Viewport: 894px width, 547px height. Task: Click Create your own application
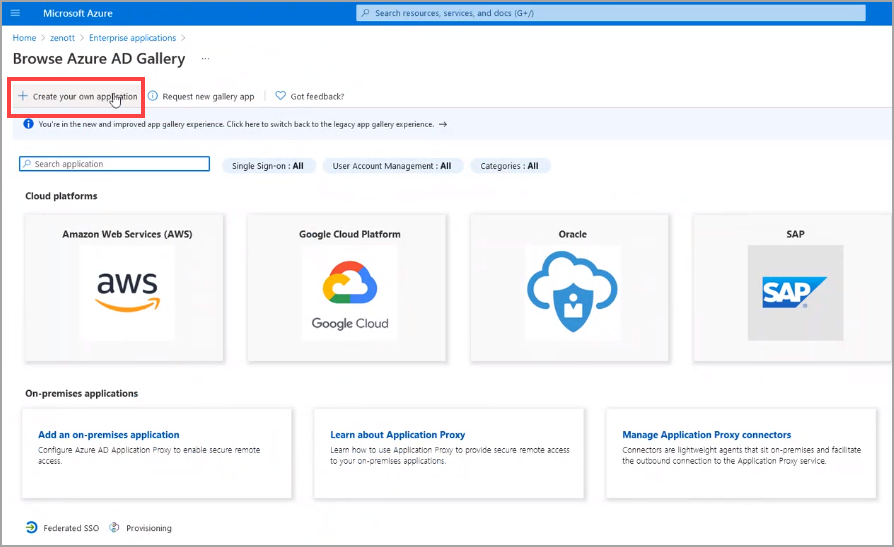[85, 96]
